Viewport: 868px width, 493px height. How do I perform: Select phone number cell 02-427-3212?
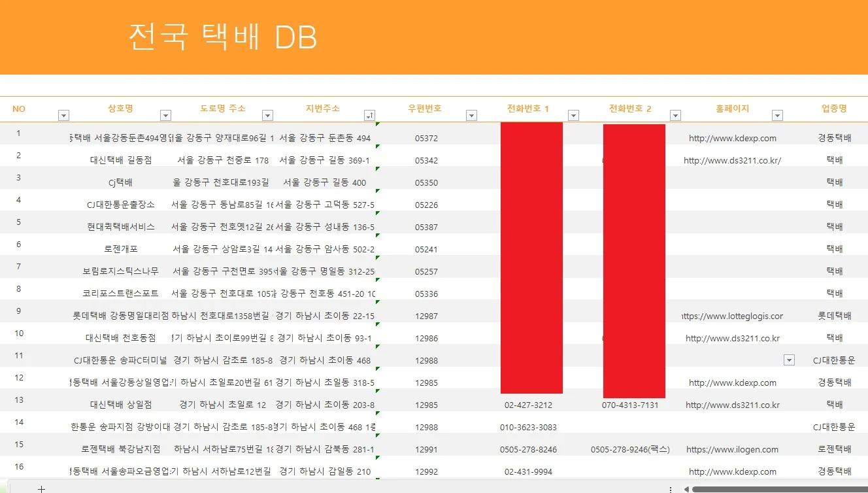point(528,405)
